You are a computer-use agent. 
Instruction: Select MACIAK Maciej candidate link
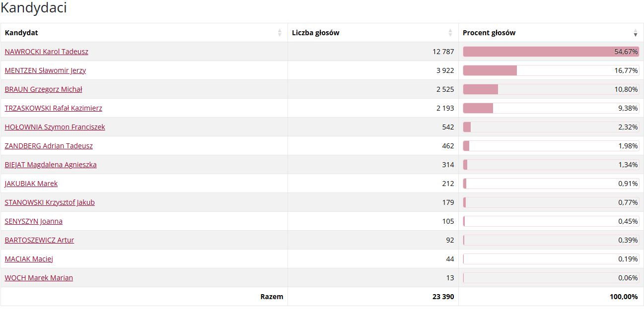coord(29,259)
